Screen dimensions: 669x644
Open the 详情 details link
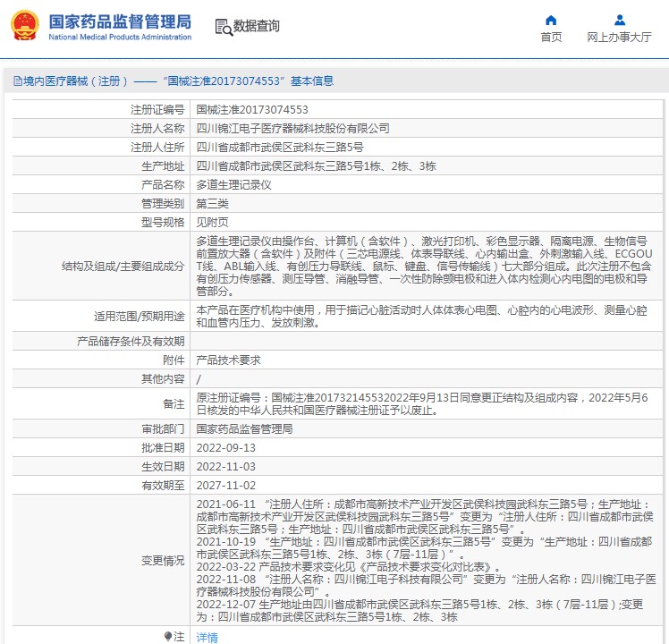pos(207,637)
